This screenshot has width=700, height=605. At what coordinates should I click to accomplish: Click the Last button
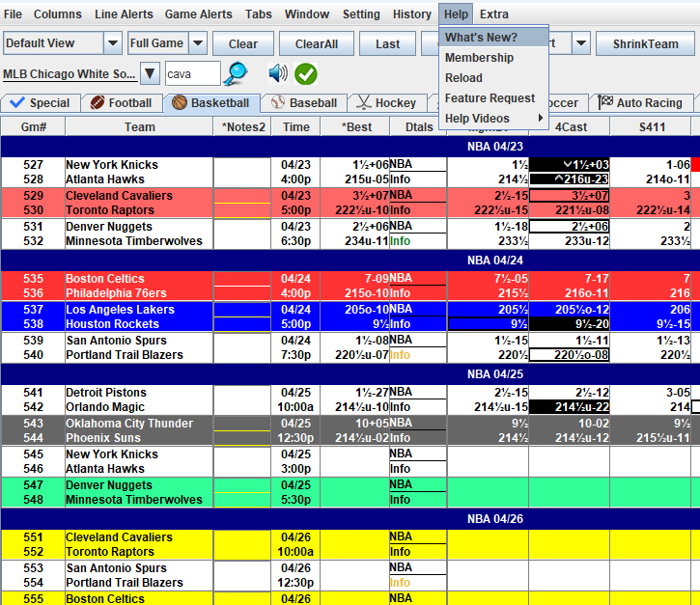[387, 43]
